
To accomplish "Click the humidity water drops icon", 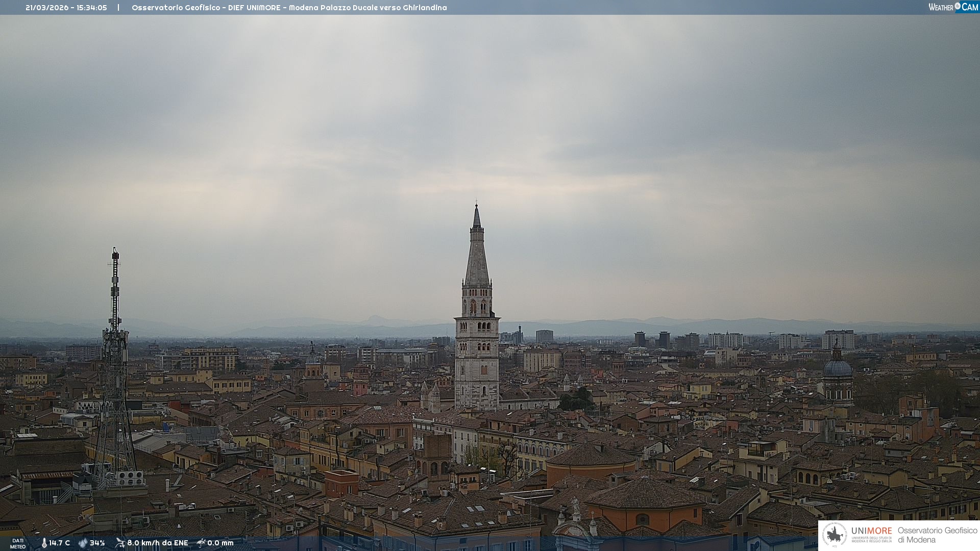I will [83, 543].
